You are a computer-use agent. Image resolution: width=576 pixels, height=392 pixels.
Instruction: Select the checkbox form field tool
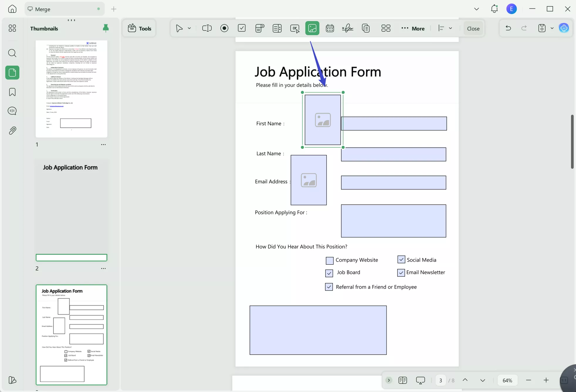[x=242, y=28]
